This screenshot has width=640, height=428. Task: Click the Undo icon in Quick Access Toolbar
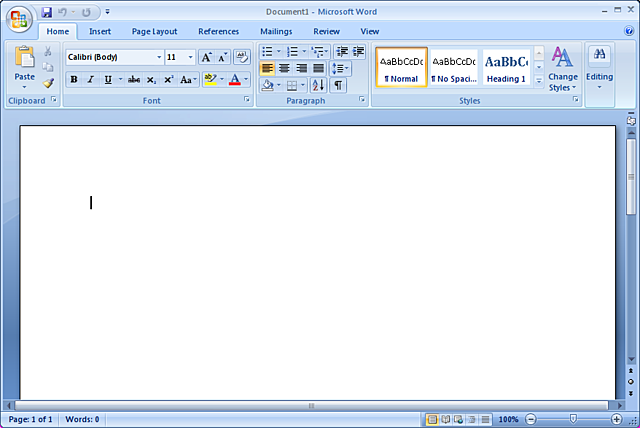click(x=62, y=12)
